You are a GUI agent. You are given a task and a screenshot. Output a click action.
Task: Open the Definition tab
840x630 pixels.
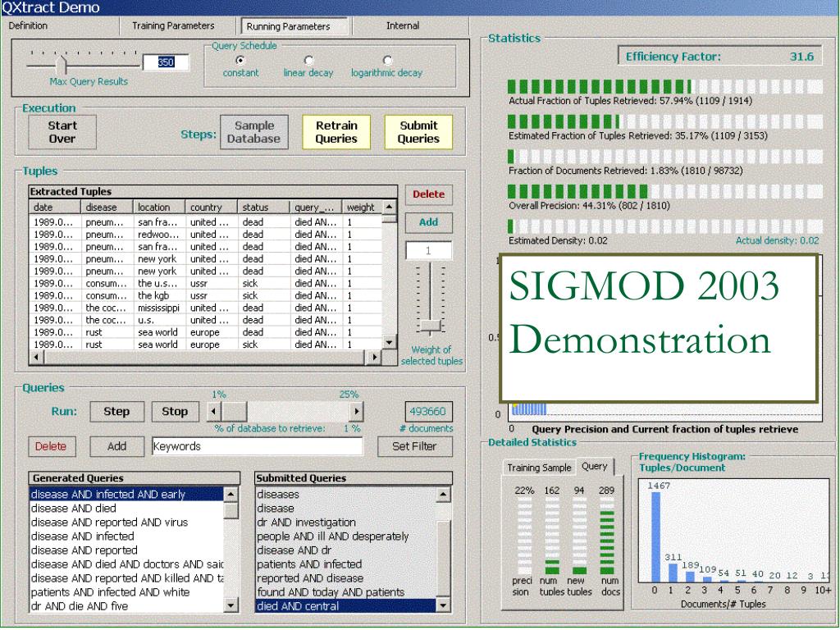pyautogui.click(x=28, y=25)
